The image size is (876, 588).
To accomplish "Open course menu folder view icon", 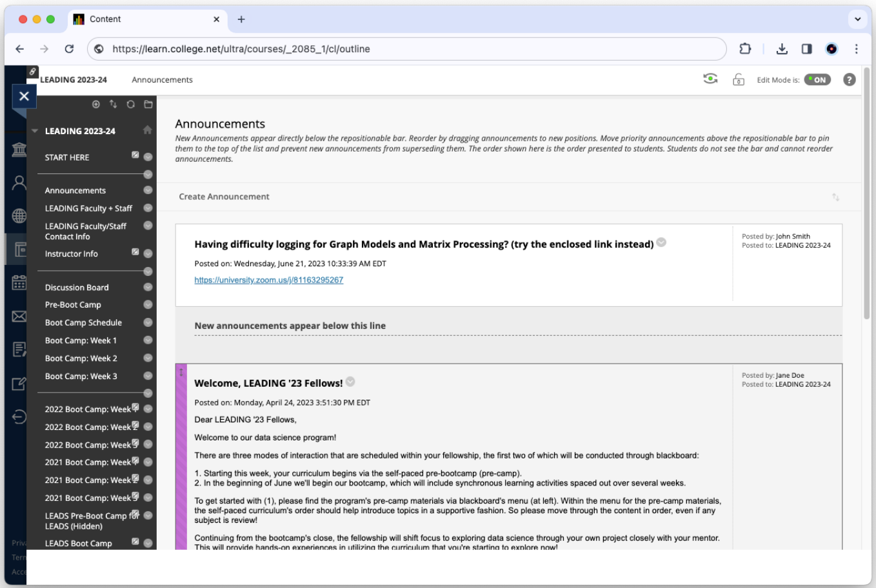I will [x=148, y=104].
